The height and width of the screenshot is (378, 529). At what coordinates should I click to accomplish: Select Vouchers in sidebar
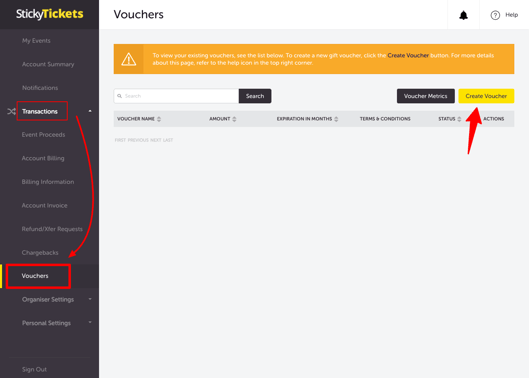point(35,276)
